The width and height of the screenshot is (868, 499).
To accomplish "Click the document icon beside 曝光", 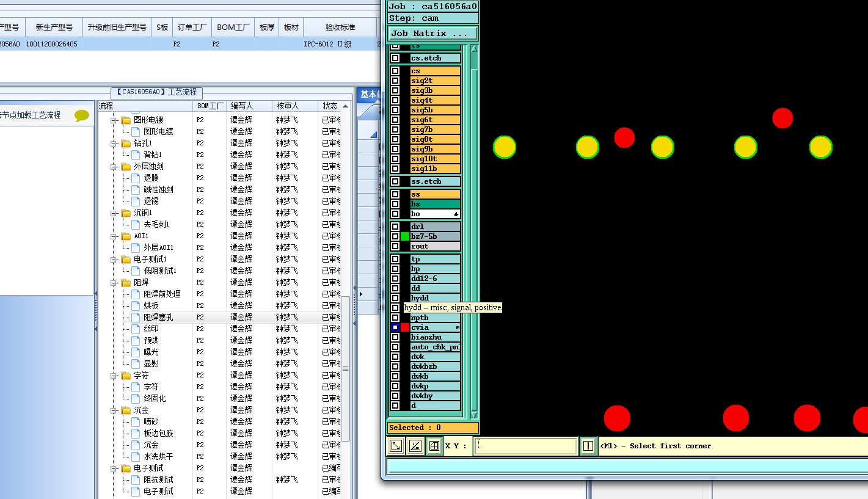I will [x=136, y=352].
